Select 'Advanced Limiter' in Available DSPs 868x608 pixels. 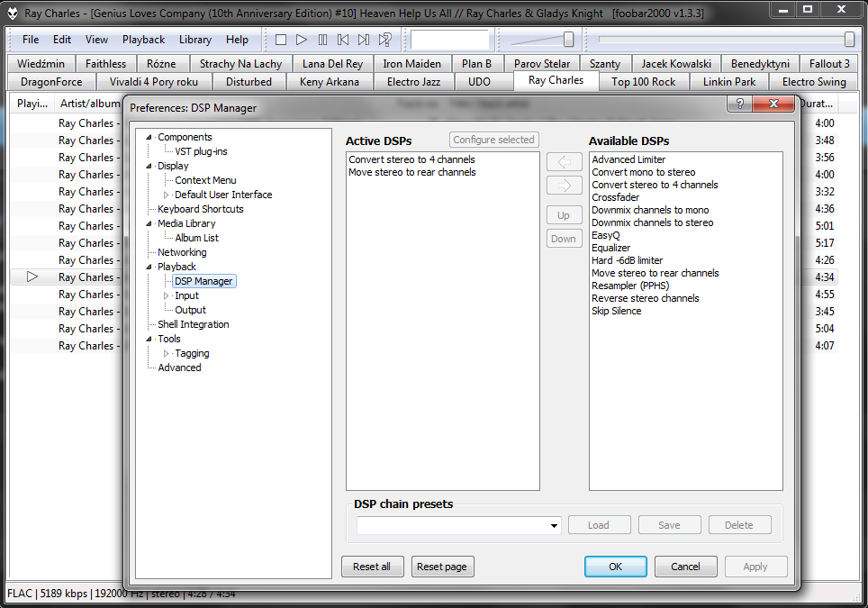point(628,159)
